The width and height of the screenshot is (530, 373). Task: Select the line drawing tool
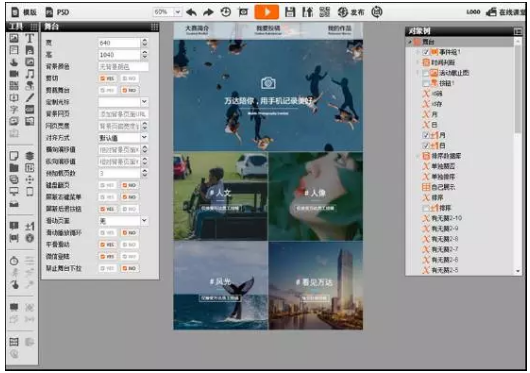(30, 98)
